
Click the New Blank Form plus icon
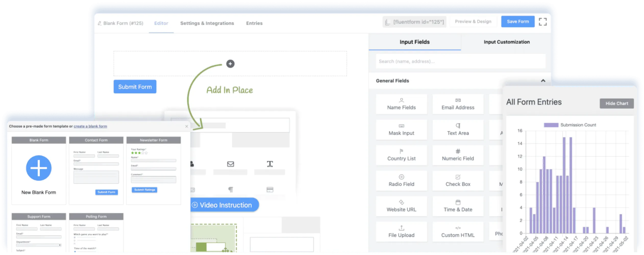click(39, 168)
